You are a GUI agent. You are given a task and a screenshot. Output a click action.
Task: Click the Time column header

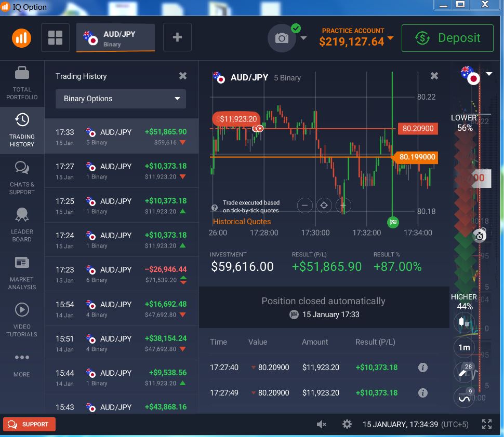tap(218, 342)
